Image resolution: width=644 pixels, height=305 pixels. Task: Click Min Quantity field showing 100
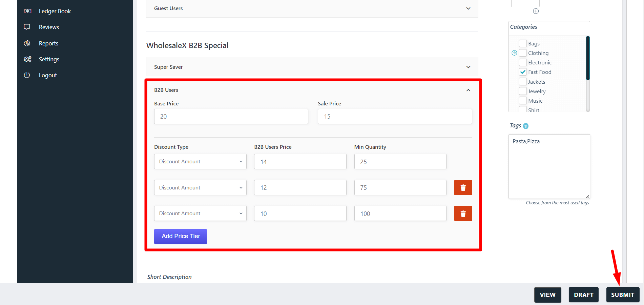(400, 213)
